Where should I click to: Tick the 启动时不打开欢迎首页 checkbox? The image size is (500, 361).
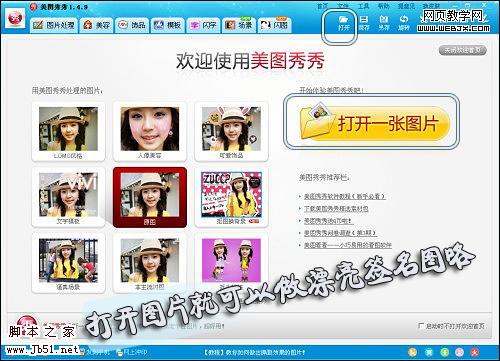pos(421,325)
